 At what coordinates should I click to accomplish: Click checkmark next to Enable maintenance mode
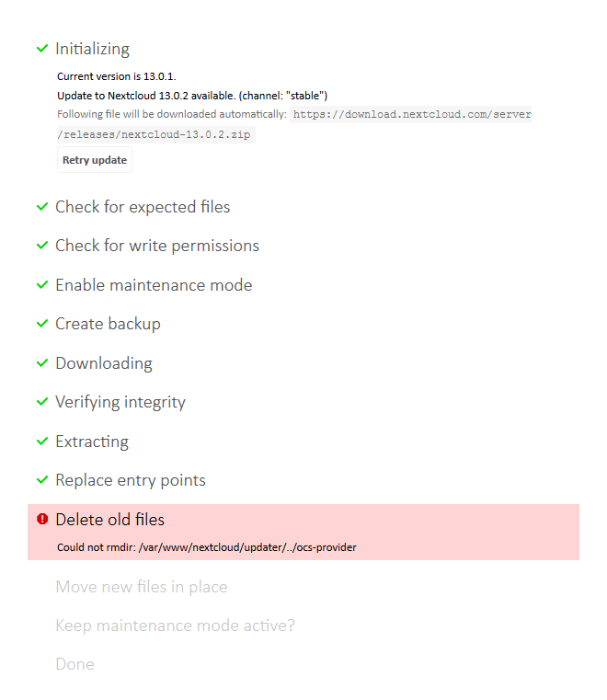42,284
